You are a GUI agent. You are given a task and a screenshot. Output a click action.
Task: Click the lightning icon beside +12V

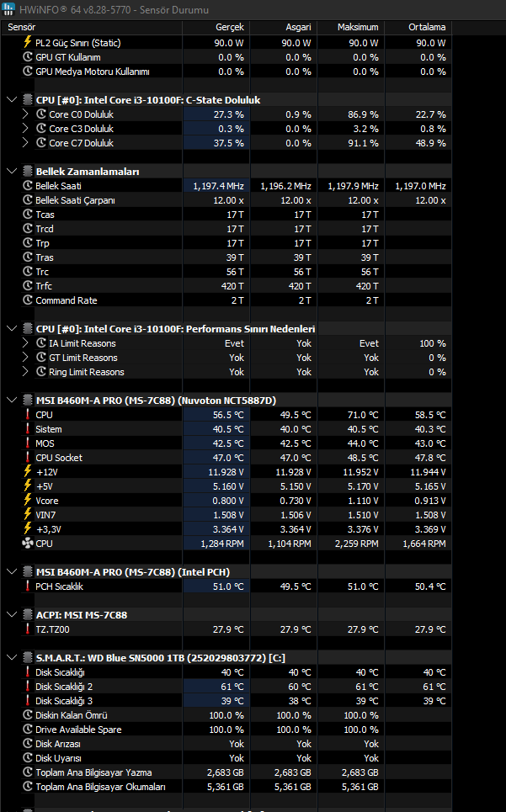pos(28,471)
